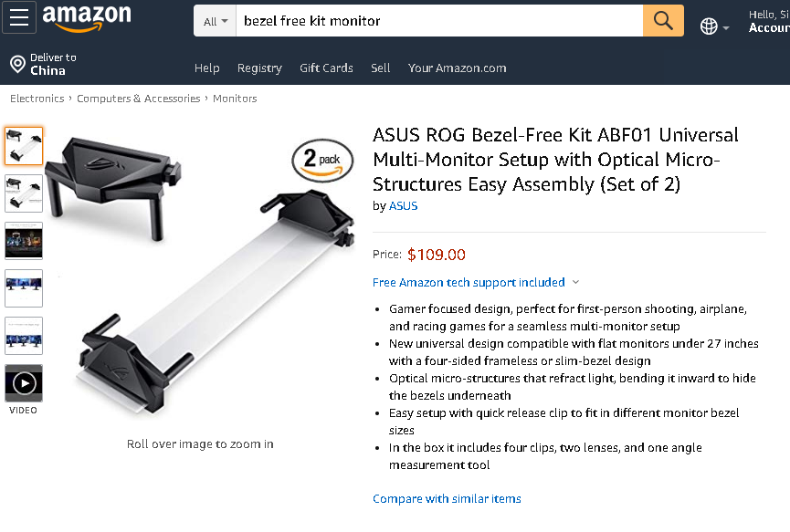Select the first product image thumbnail
The width and height of the screenshot is (790, 532).
click(x=24, y=146)
